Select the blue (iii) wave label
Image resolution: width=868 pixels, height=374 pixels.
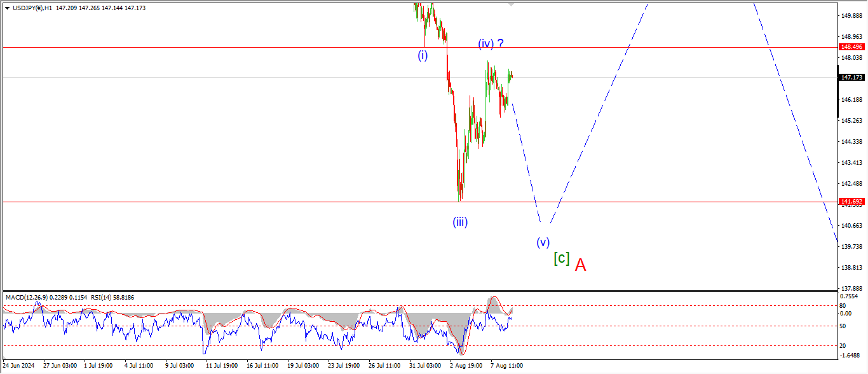click(460, 222)
